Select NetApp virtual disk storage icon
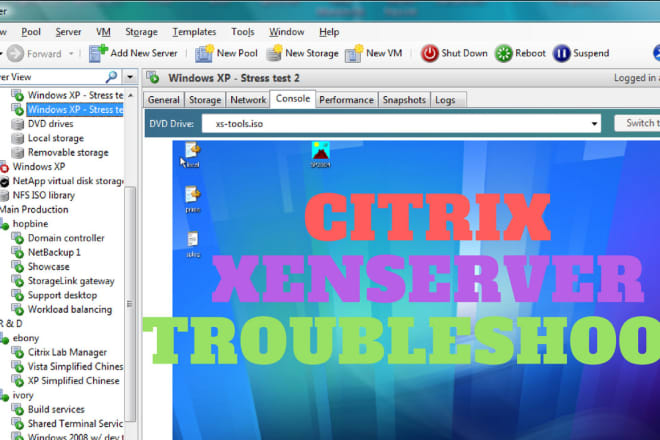This screenshot has height=440, width=660. (x=4, y=181)
